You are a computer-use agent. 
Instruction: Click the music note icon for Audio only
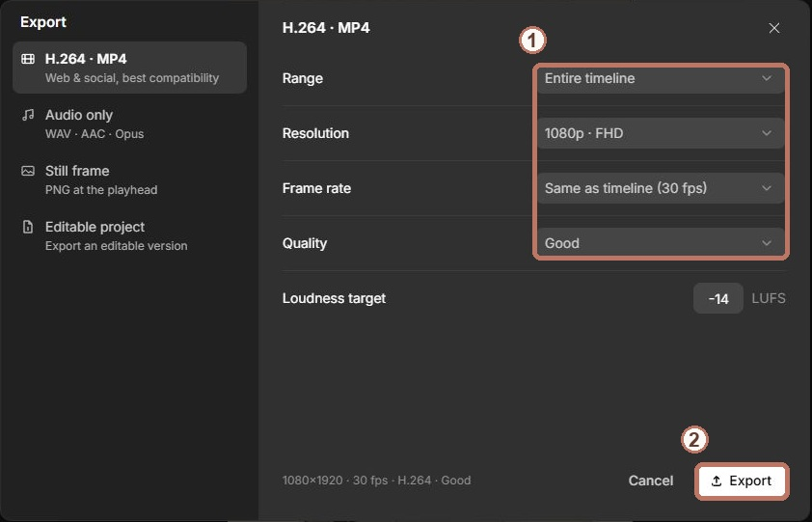[28, 115]
